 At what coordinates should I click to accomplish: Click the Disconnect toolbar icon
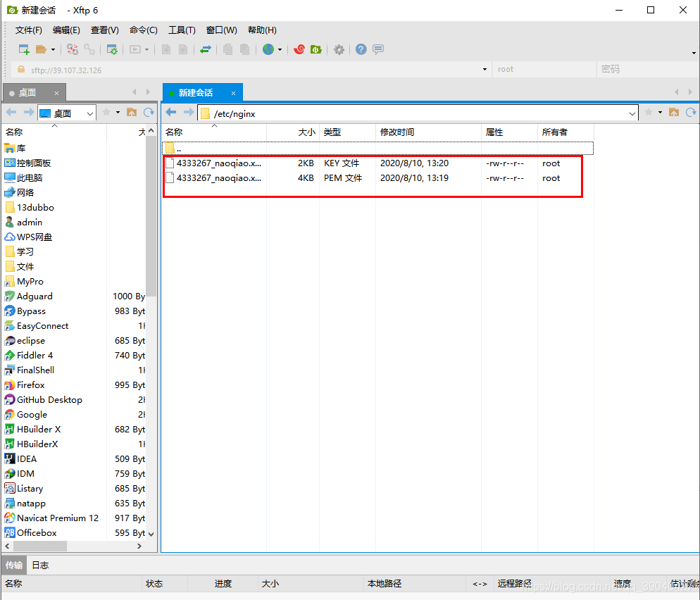(73, 49)
